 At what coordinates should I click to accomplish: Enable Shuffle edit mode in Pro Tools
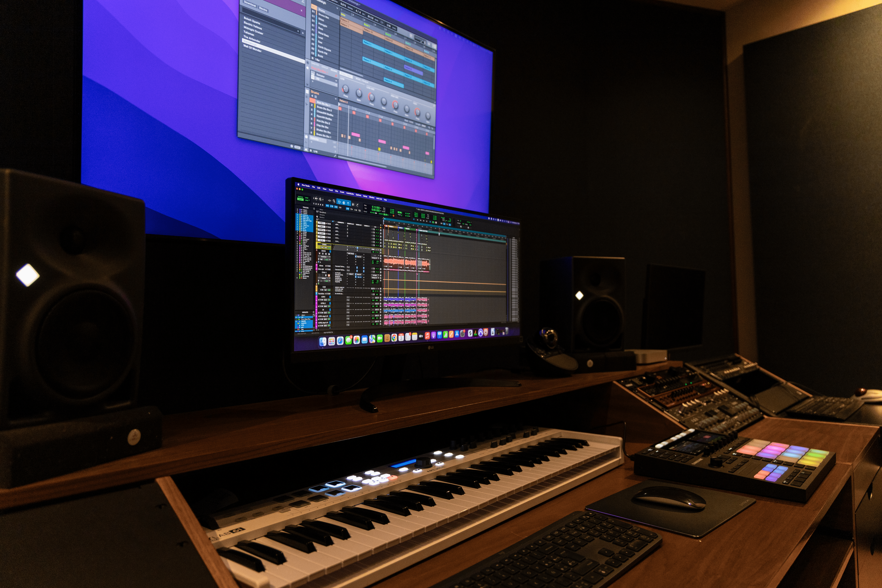pos(300,197)
